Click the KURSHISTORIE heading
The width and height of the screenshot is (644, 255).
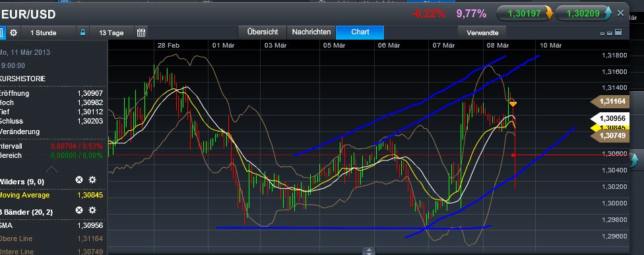(23, 79)
